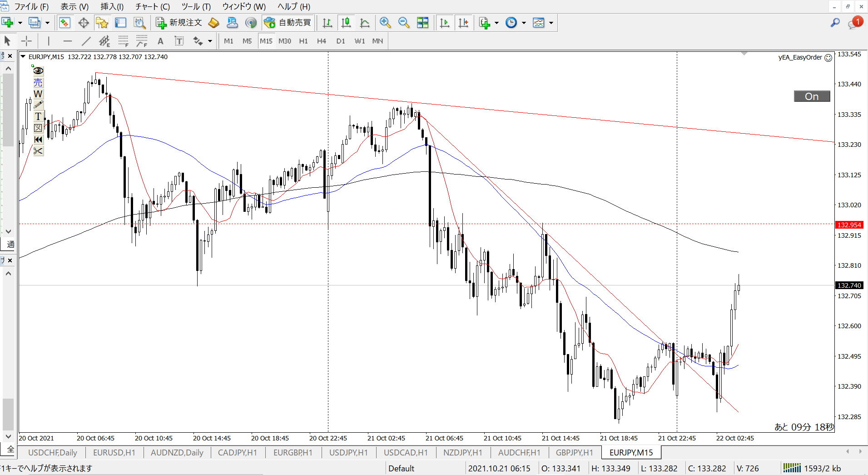Image resolution: width=868 pixels, height=475 pixels.
Task: Open the arrows objects dropdown
Action: tap(210, 41)
